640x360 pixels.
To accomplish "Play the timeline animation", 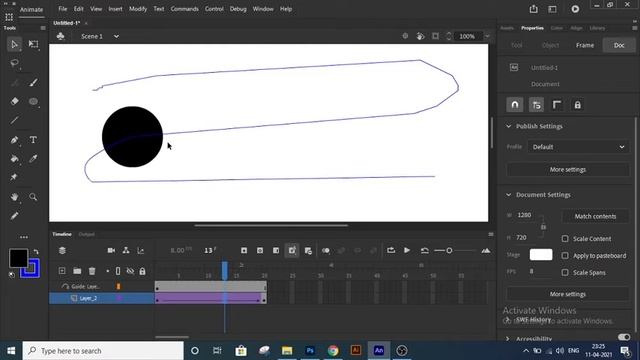I will tap(407, 250).
